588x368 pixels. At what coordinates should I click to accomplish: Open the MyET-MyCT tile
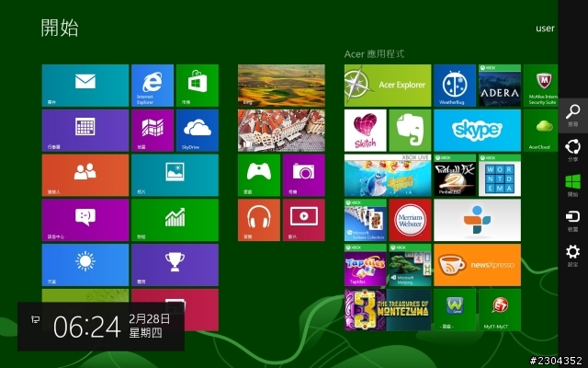[x=500, y=310]
